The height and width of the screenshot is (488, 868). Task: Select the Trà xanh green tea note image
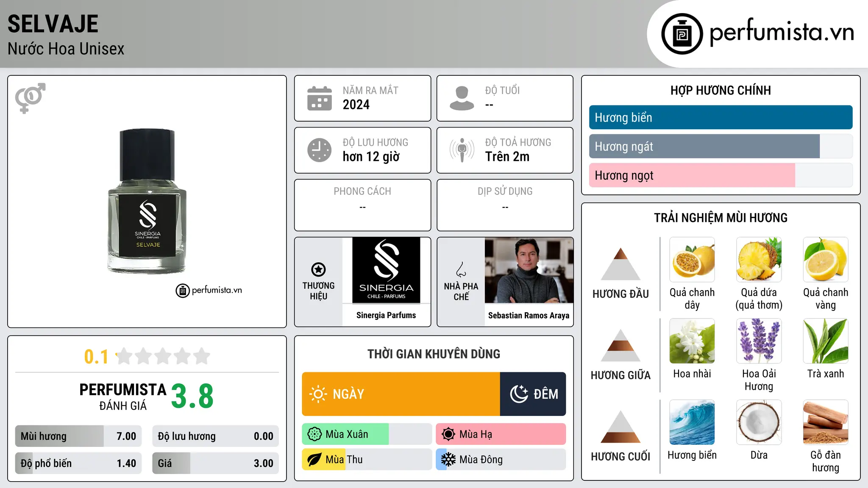coord(826,341)
